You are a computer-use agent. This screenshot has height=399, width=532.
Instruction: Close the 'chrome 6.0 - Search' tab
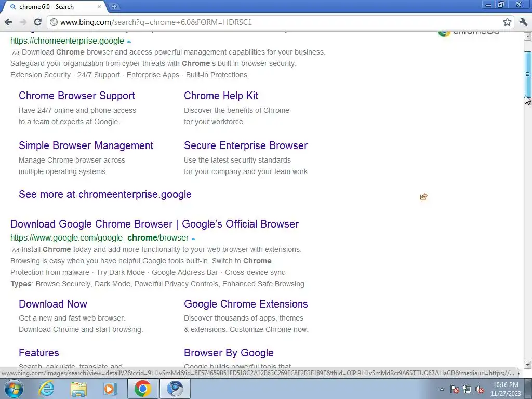[99, 6]
